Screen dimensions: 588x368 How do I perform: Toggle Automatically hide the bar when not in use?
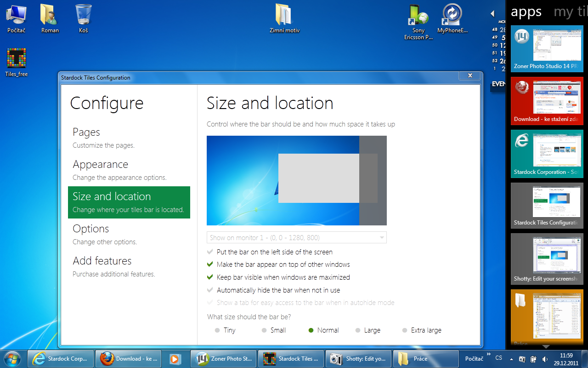pyautogui.click(x=273, y=290)
